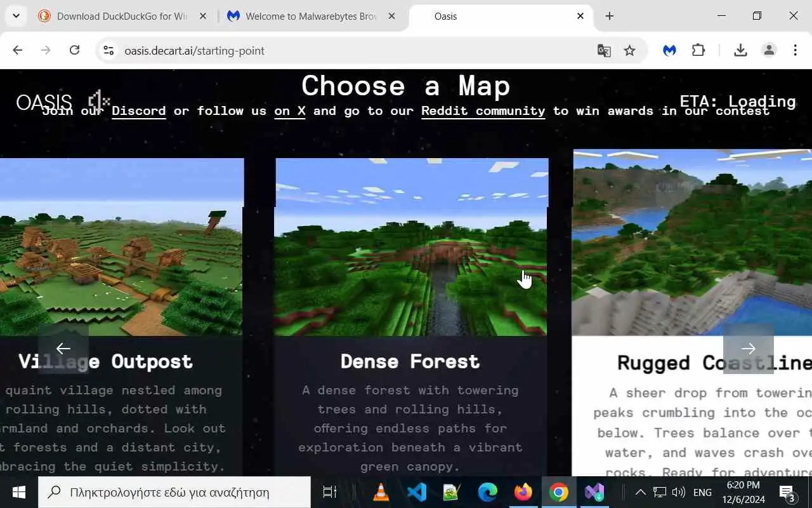Open Visual Studio from taskbar
Viewport: 812px width, 508px height.
pyautogui.click(x=594, y=492)
